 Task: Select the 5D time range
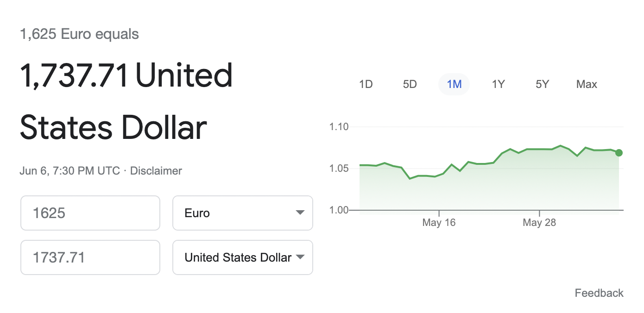coord(410,84)
